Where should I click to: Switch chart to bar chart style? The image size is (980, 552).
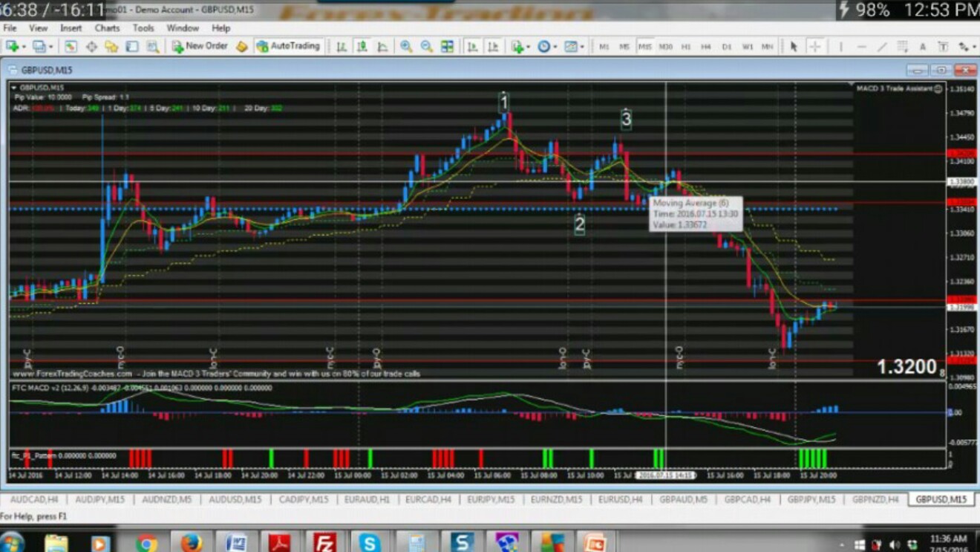pos(342,46)
